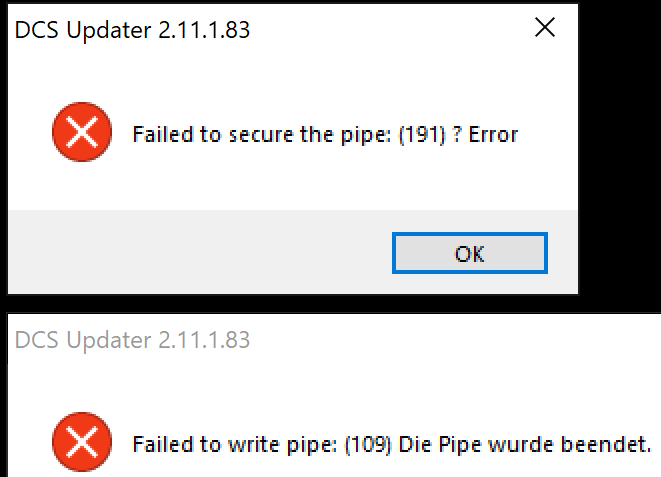Click the "(109)" error code
Viewport: 661px width, 477px height.
[x=368, y=445]
